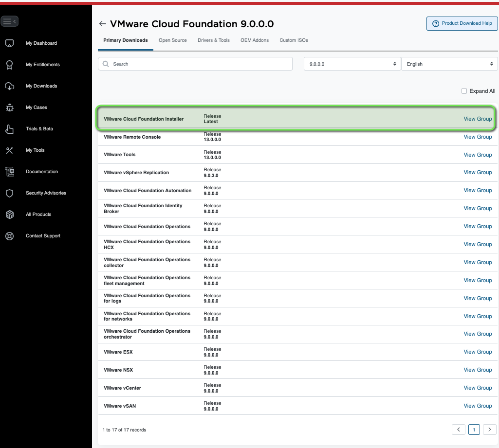Click the Product Download Help button
The height and width of the screenshot is (448, 499).
point(462,23)
